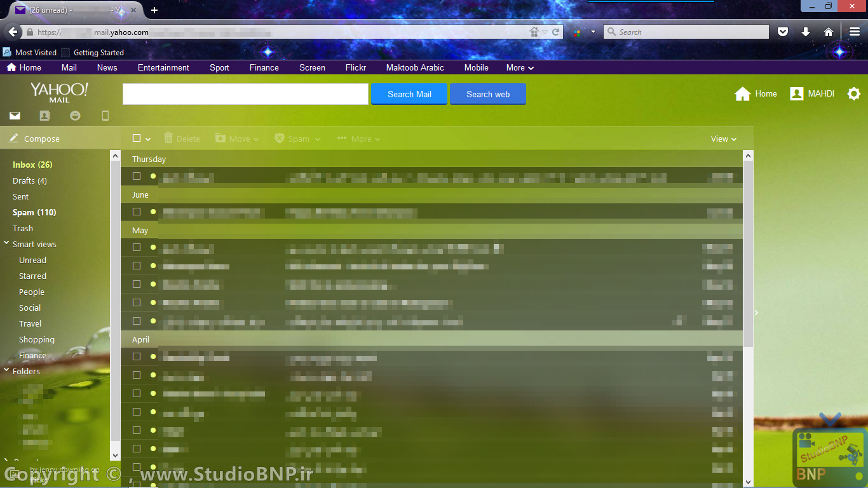Open Flickr in Yahoo navigation bar
Image resolution: width=868 pixels, height=488 pixels.
[356, 67]
